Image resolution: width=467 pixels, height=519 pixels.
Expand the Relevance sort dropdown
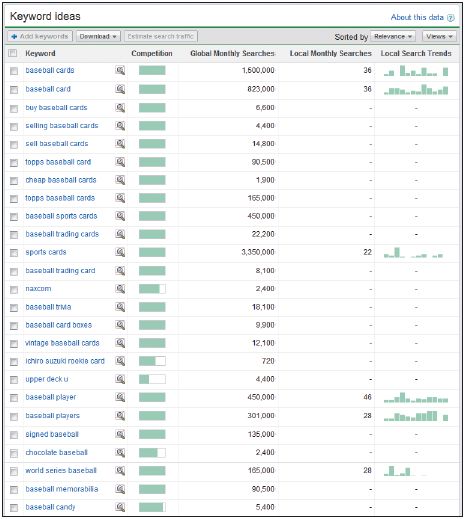pyautogui.click(x=393, y=36)
